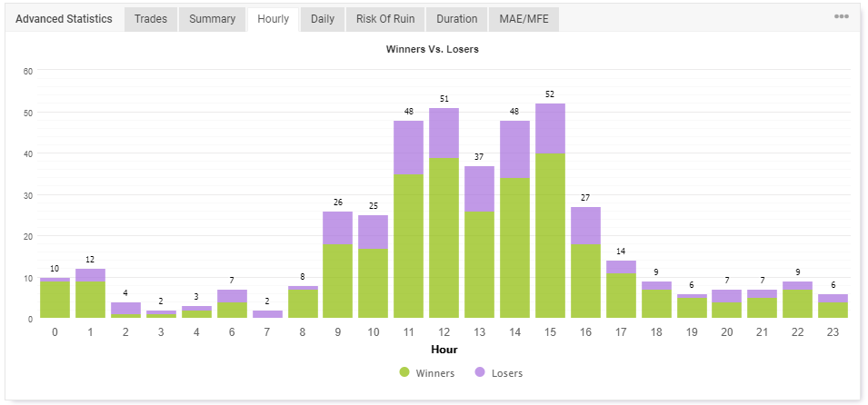Click the total label 12 above hour 1

(x=90, y=260)
